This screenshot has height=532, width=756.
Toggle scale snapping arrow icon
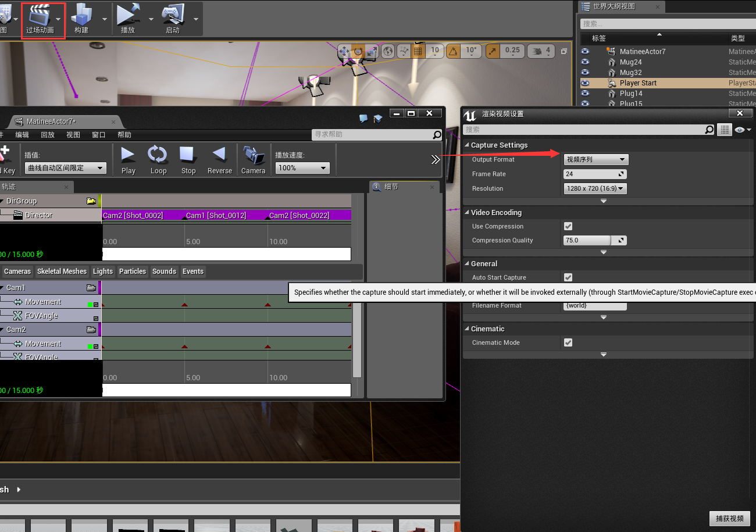[493, 51]
